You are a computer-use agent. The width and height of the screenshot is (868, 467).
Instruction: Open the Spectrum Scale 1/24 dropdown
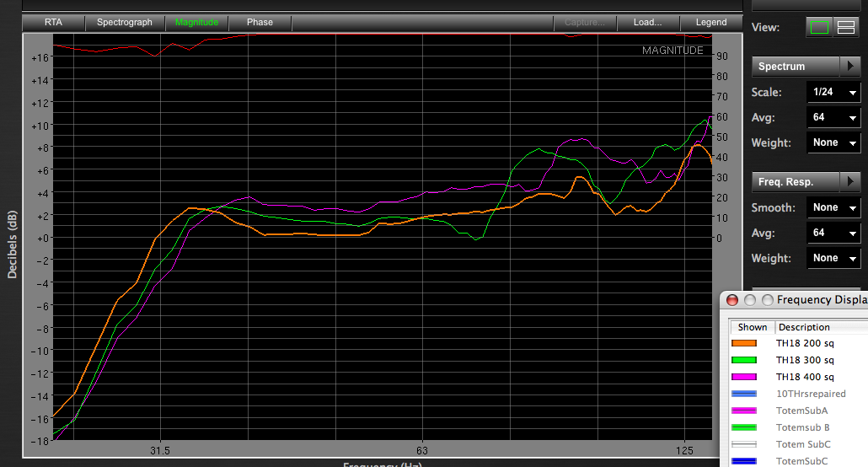tap(833, 92)
